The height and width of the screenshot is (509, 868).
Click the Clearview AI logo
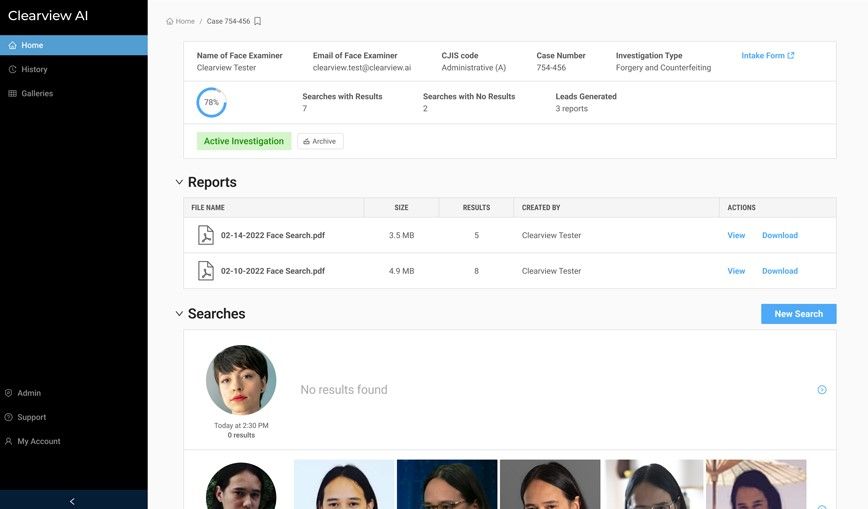click(48, 16)
